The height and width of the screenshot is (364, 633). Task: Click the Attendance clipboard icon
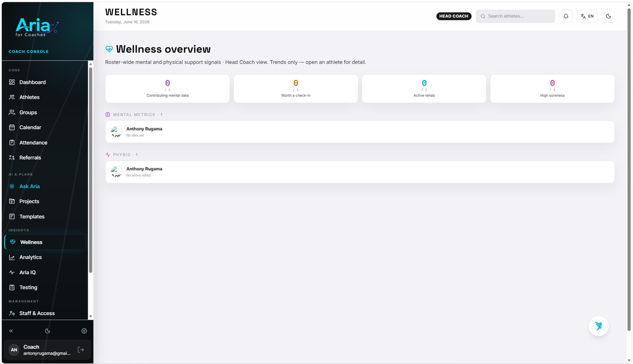12,143
